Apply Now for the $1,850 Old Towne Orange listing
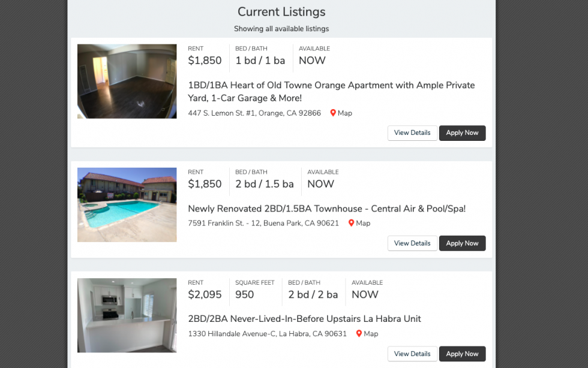588x368 pixels. (462, 132)
